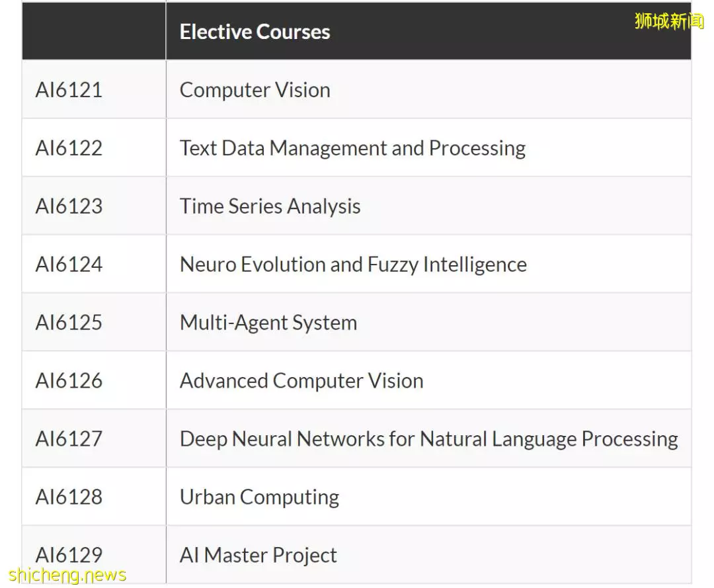This screenshot has height=588, width=714.
Task: Select the AI6126 course code
Action: tap(69, 380)
